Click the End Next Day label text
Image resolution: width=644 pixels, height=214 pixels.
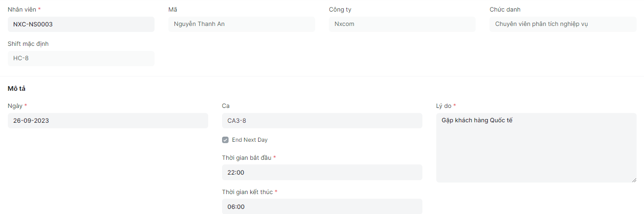[x=250, y=140]
